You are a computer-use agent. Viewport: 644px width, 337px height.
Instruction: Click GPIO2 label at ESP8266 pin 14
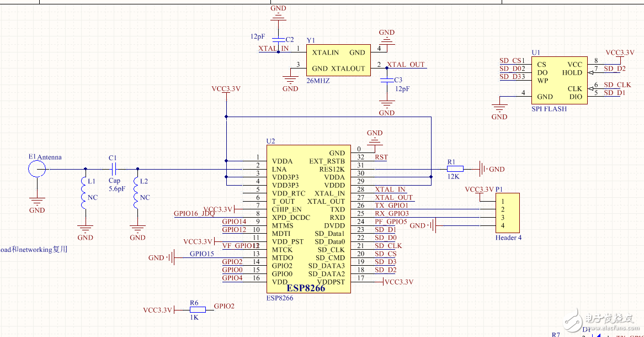point(232,262)
